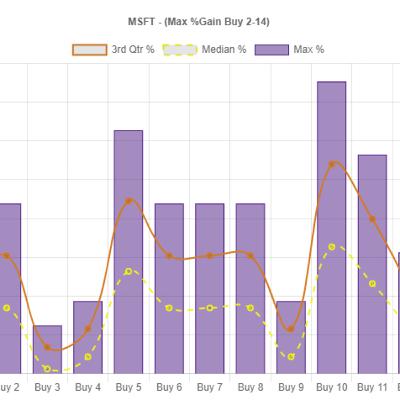
Task: Click the yellow Median point at Buy 5
Action: tap(129, 271)
